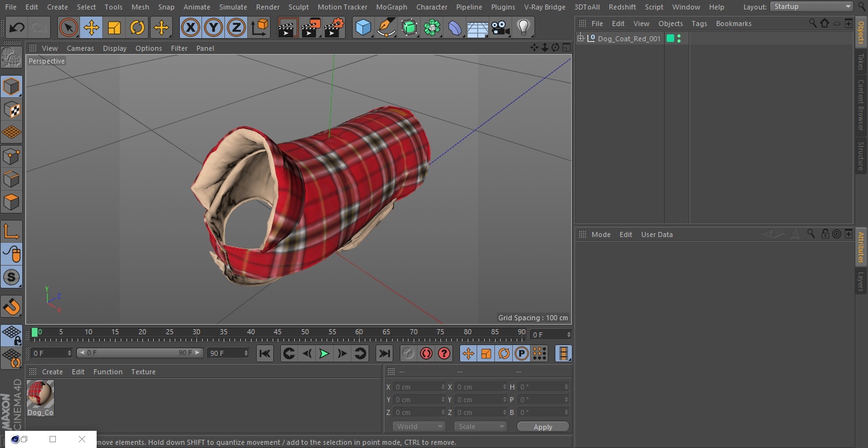Viewport: 868px width, 448px height.
Task: Click the Undo arrow icon
Action: pyautogui.click(x=17, y=28)
